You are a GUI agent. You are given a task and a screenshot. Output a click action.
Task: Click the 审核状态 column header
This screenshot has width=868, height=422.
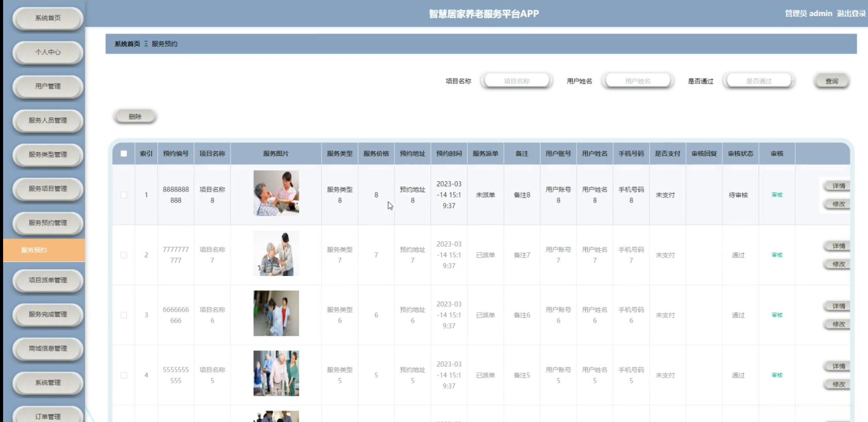point(740,154)
